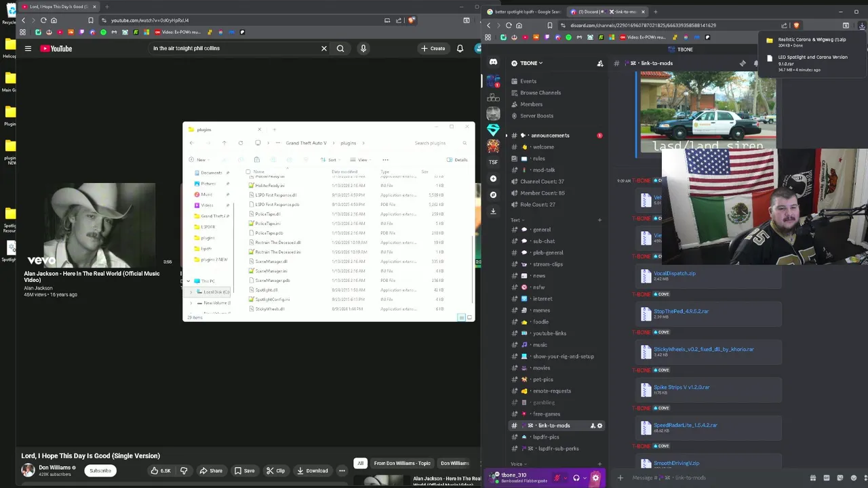The width and height of the screenshot is (868, 488).
Task: Save the video to a playlist
Action: click(244, 470)
